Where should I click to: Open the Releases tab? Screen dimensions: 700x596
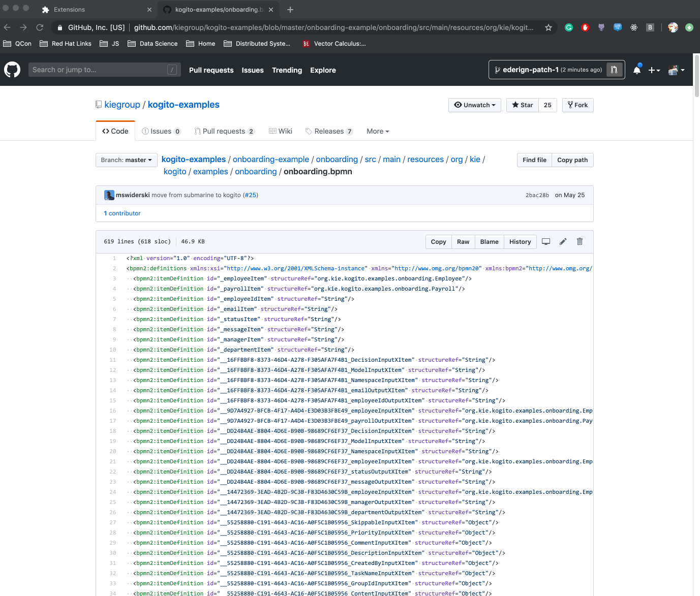click(x=329, y=131)
